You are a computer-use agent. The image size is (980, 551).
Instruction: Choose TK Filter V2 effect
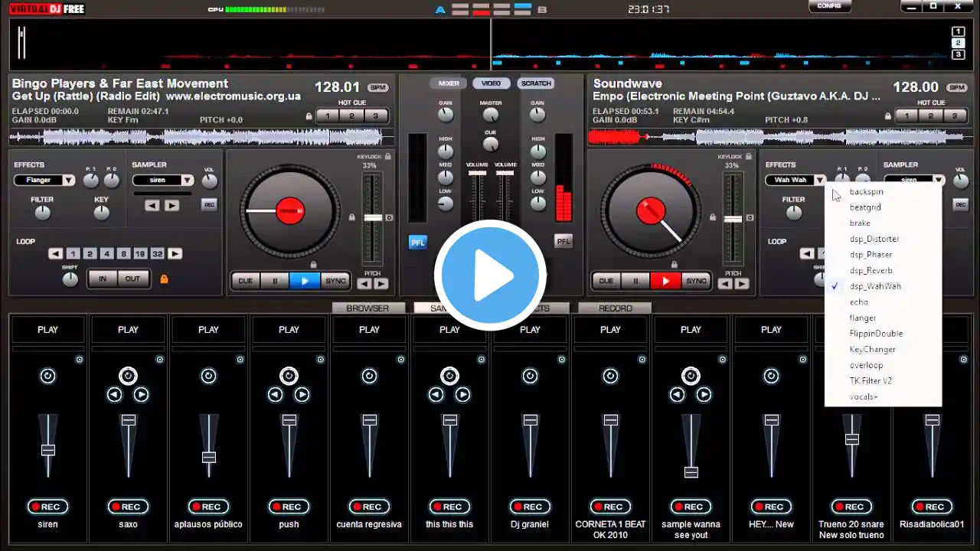(871, 380)
